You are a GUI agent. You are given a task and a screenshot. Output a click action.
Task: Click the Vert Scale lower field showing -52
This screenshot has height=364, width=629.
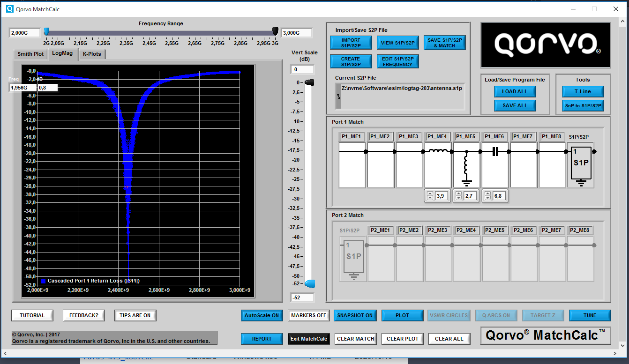tap(302, 297)
